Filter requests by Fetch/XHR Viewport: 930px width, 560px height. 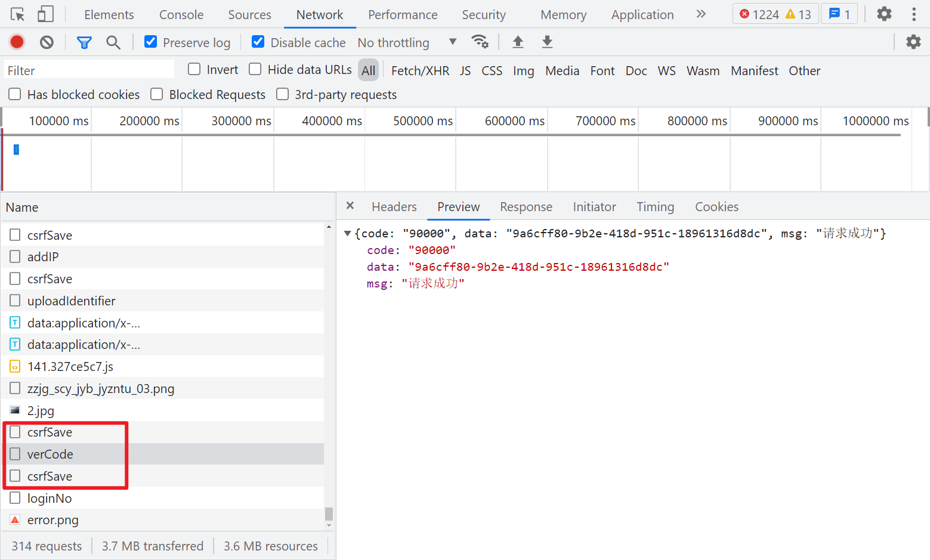(420, 70)
